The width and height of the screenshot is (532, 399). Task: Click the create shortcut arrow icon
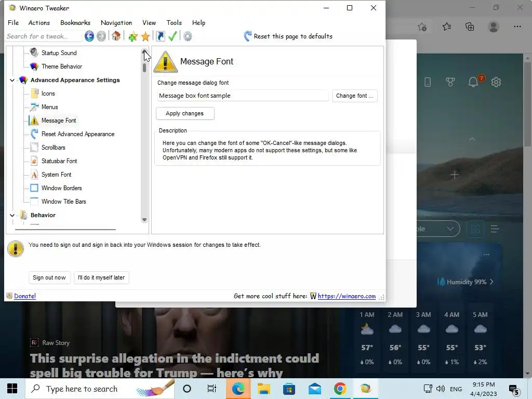tap(161, 36)
